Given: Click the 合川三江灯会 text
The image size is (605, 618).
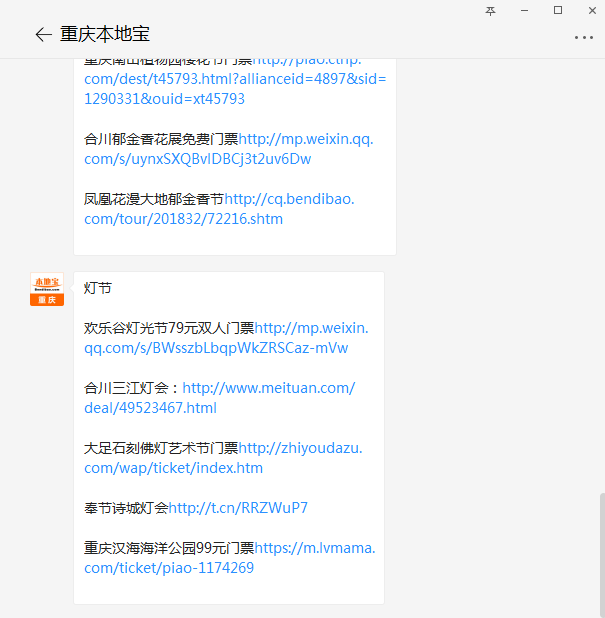Looking at the screenshot, I should click(x=126, y=388).
